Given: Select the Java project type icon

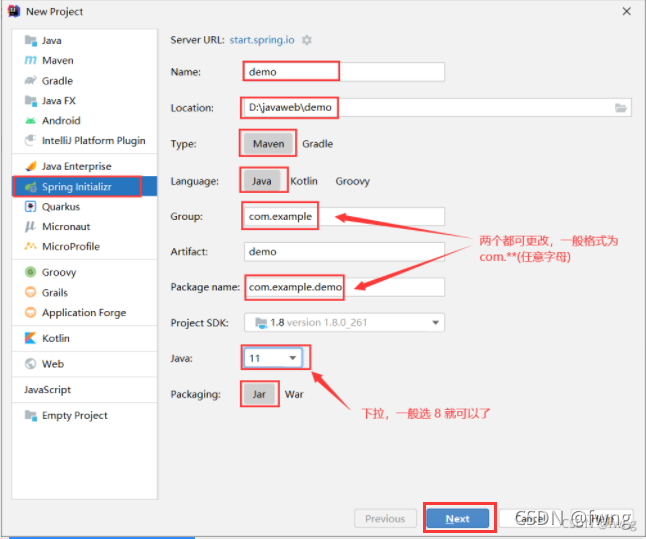Looking at the screenshot, I should (x=30, y=40).
